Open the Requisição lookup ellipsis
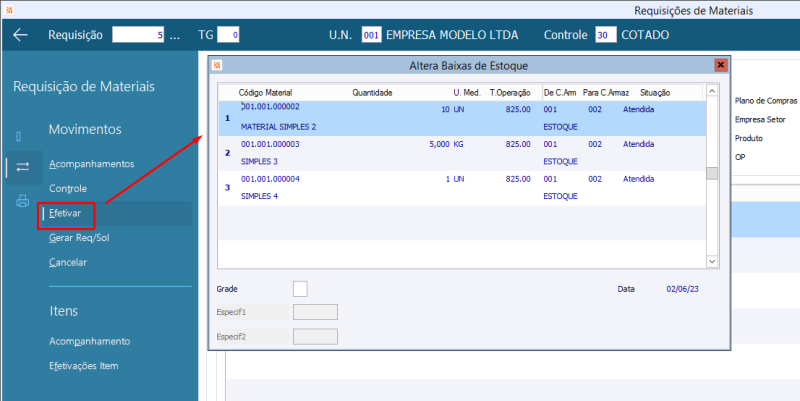800x401 pixels. [x=174, y=35]
